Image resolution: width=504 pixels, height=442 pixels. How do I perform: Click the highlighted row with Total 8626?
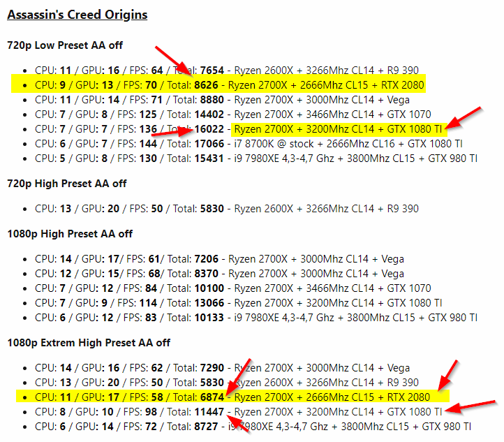(218, 85)
